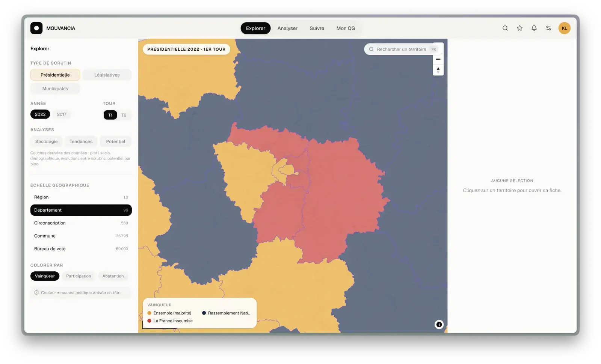Switch year to 2017

(x=62, y=114)
